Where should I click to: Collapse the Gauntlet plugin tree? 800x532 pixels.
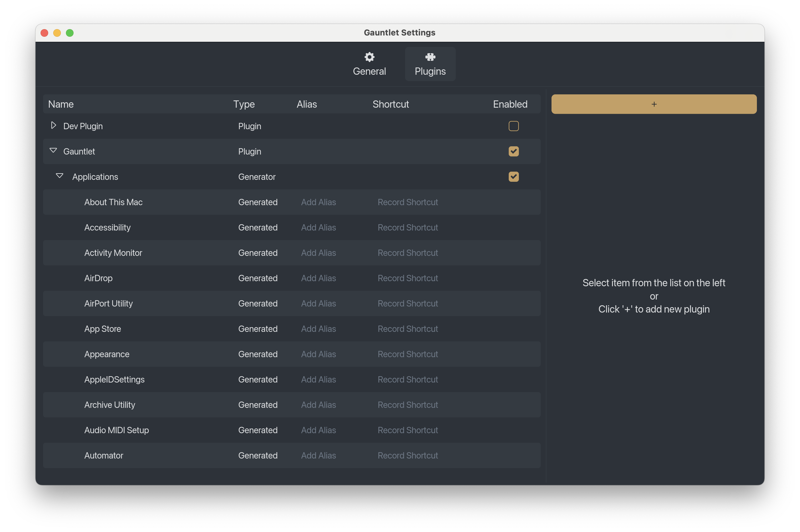[53, 151]
